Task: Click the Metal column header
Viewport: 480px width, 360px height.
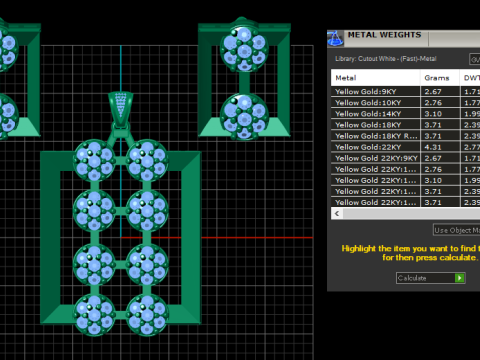Action: click(x=375, y=78)
